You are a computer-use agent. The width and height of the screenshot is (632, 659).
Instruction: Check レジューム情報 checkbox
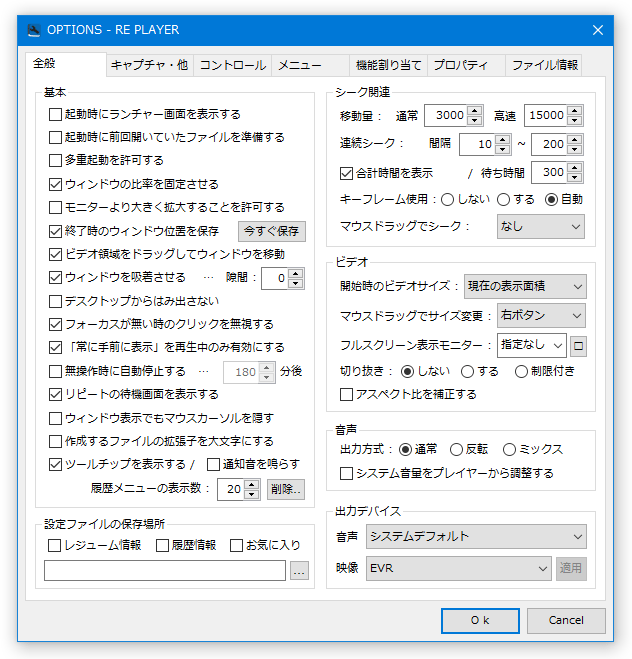[x=54, y=545]
